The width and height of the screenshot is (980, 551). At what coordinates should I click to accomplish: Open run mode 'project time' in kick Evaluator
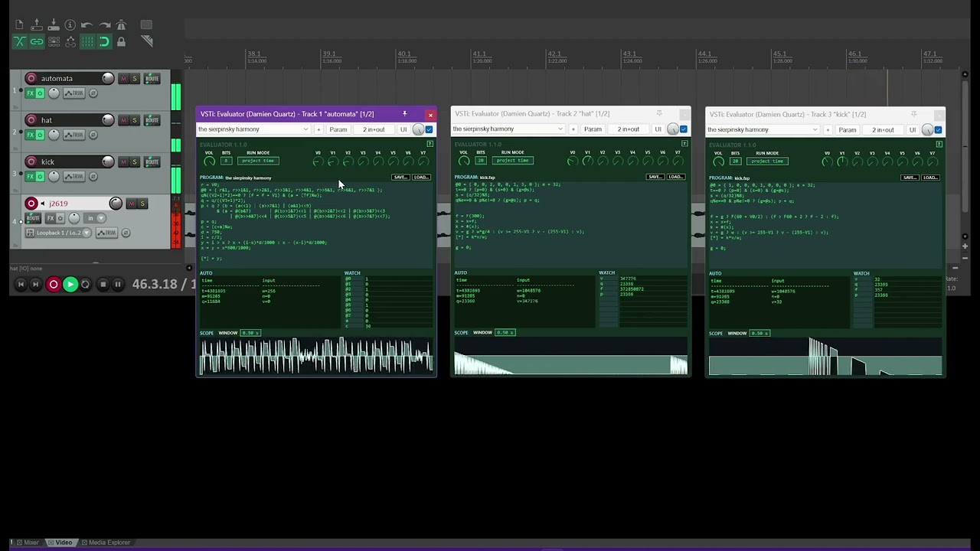767,161
